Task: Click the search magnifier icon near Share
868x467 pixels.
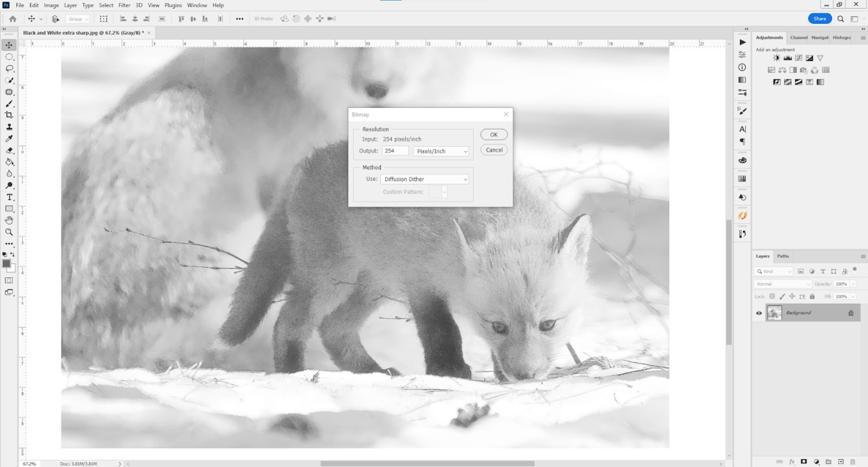Action: [841, 19]
